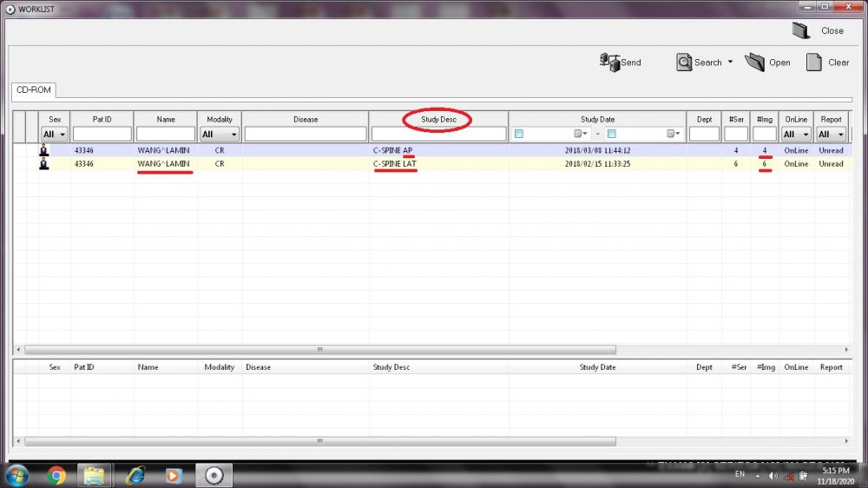Click the Open folder icon
The height and width of the screenshot is (488, 868).
755,62
